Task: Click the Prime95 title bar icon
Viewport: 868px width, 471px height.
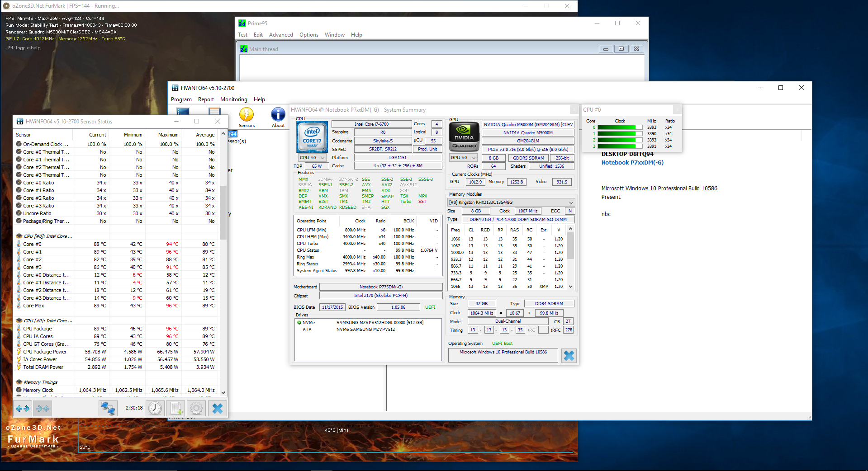Action: pos(242,23)
